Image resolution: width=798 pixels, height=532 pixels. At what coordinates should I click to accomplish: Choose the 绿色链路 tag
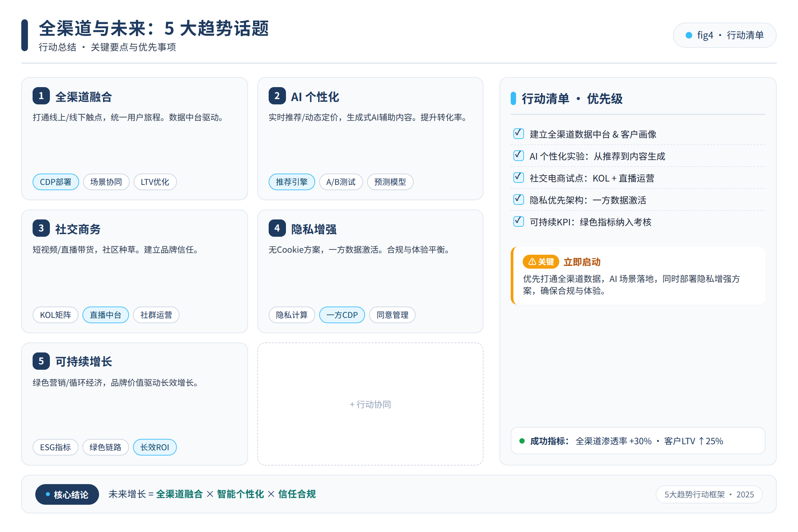106,447
